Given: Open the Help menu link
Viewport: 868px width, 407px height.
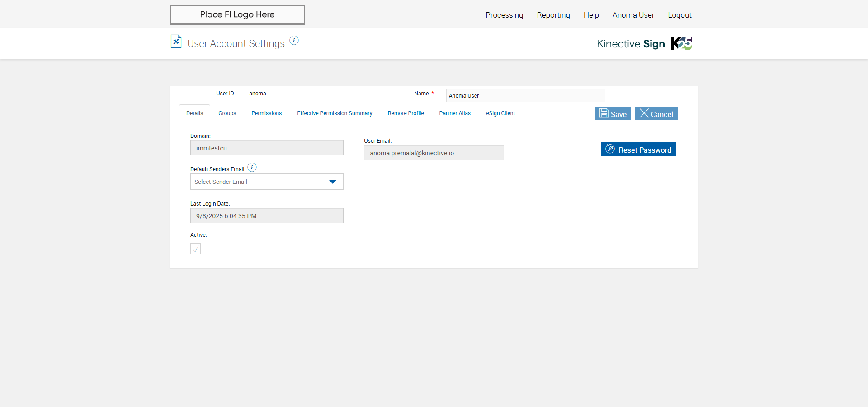Looking at the screenshot, I should pos(591,15).
